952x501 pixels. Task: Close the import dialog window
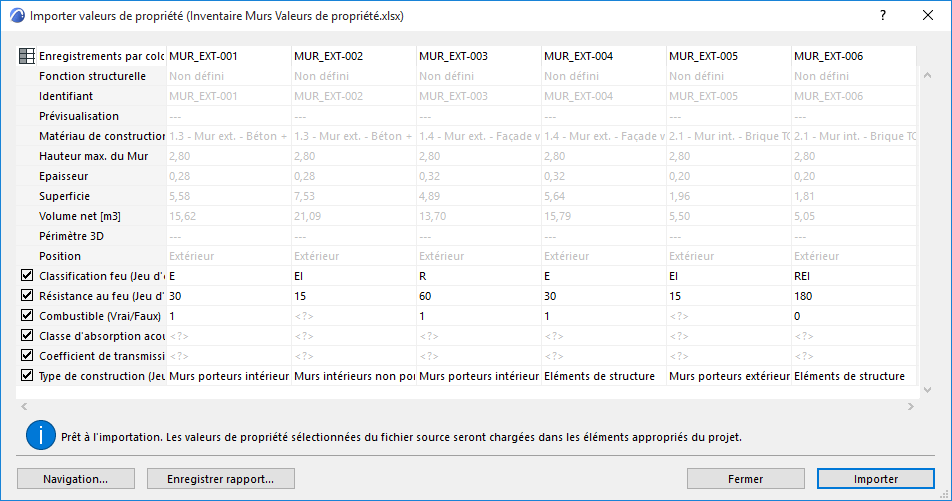pos(928,15)
